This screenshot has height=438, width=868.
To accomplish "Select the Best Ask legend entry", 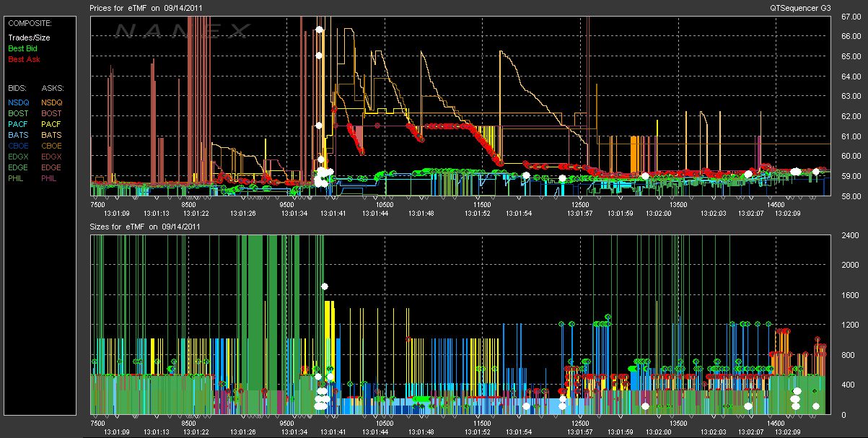I will (24, 59).
